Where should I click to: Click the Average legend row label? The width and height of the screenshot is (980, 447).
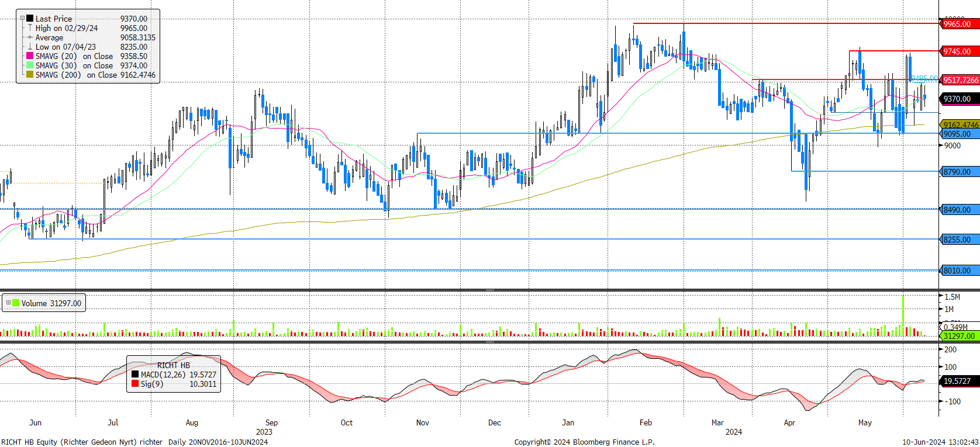pos(49,37)
